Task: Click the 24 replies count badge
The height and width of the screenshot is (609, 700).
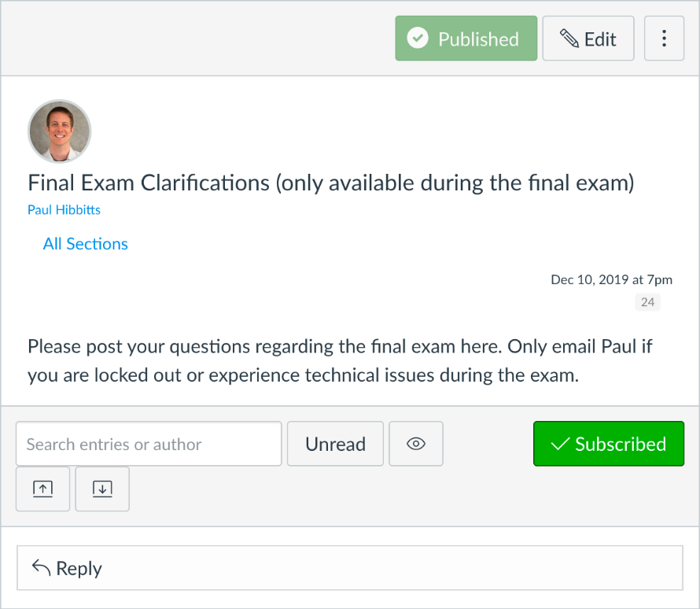Action: 647,302
